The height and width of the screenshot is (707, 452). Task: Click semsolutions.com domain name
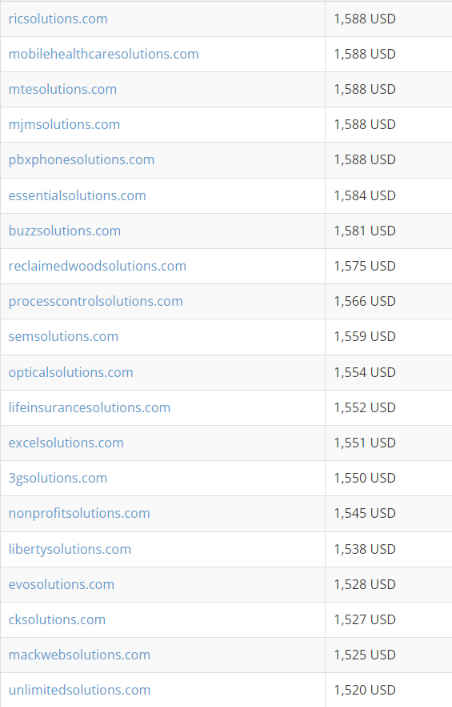pyautogui.click(x=63, y=336)
